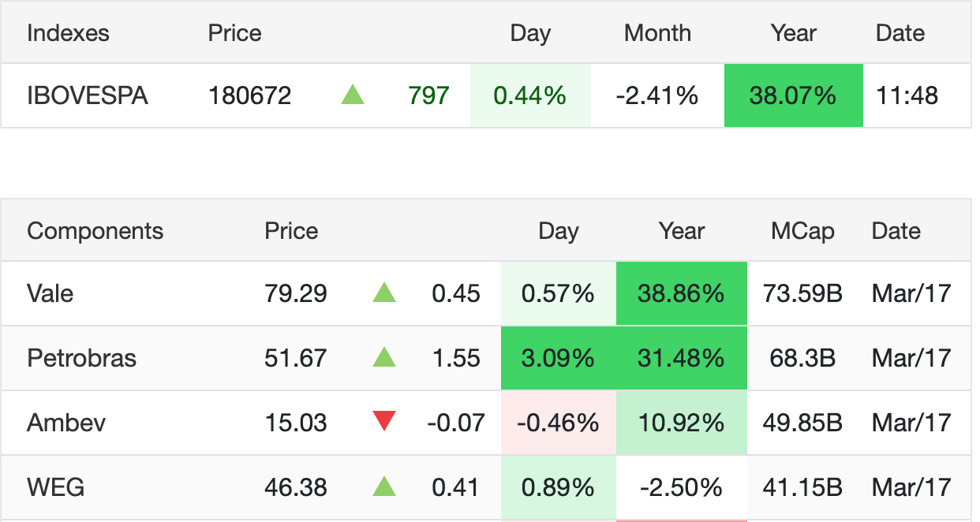Click WEG's -2.50% yearly change cell

click(681, 487)
